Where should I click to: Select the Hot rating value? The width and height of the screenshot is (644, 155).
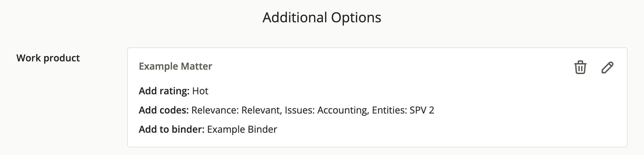coord(200,91)
